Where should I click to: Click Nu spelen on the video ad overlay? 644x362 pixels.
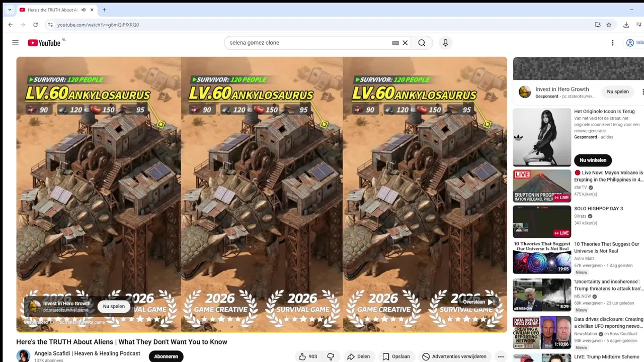tap(114, 306)
